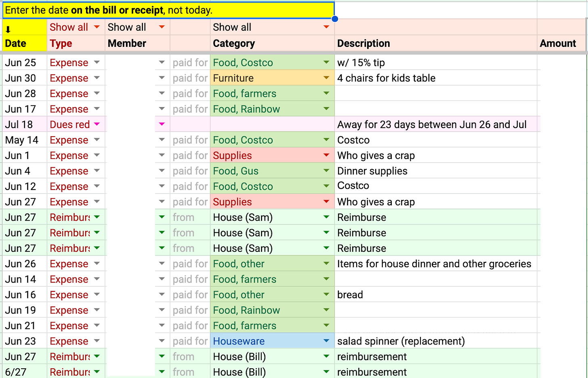Open the Type dropdown arrow in the May 14 row
Image resolution: width=588 pixels, height=378 pixels.
pyautogui.click(x=97, y=140)
